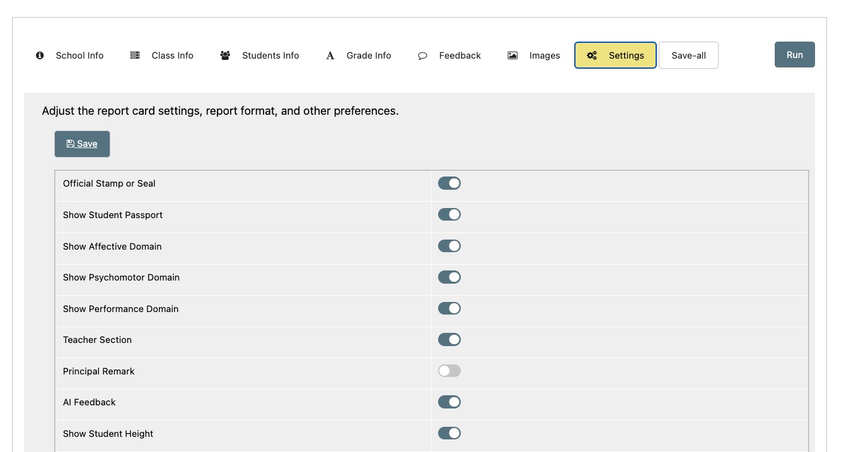The image size is (868, 452).
Task: Click the info icon beside School Info
Action: 40,55
